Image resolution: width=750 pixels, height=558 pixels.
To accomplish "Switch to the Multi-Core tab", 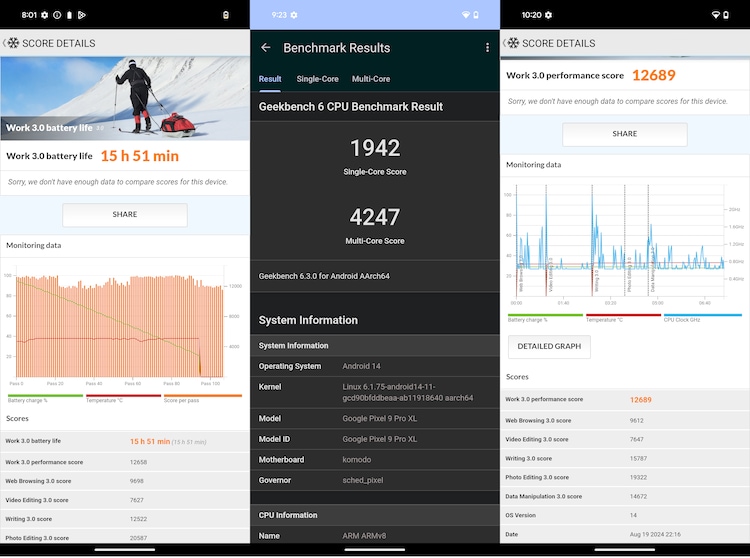I will pos(371,79).
